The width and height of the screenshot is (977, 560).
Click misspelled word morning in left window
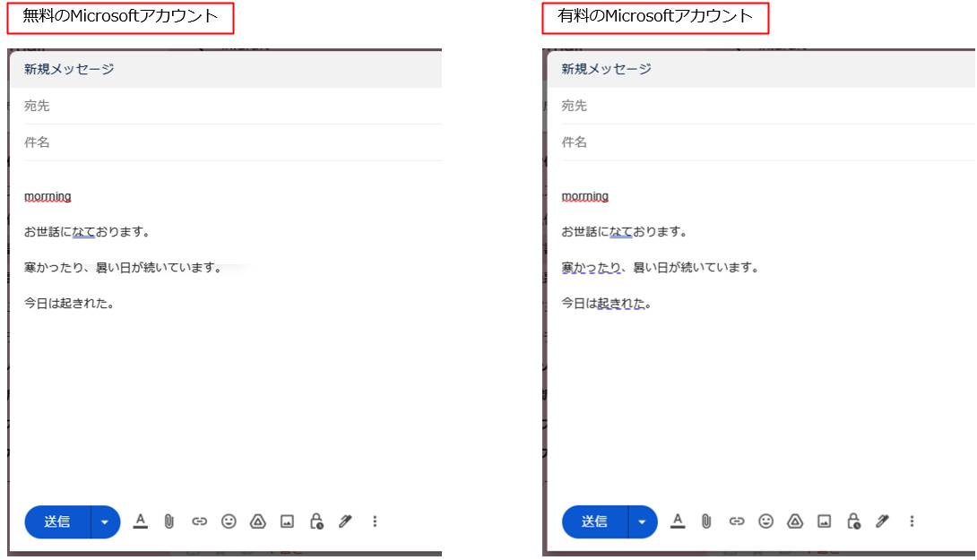[48, 197]
